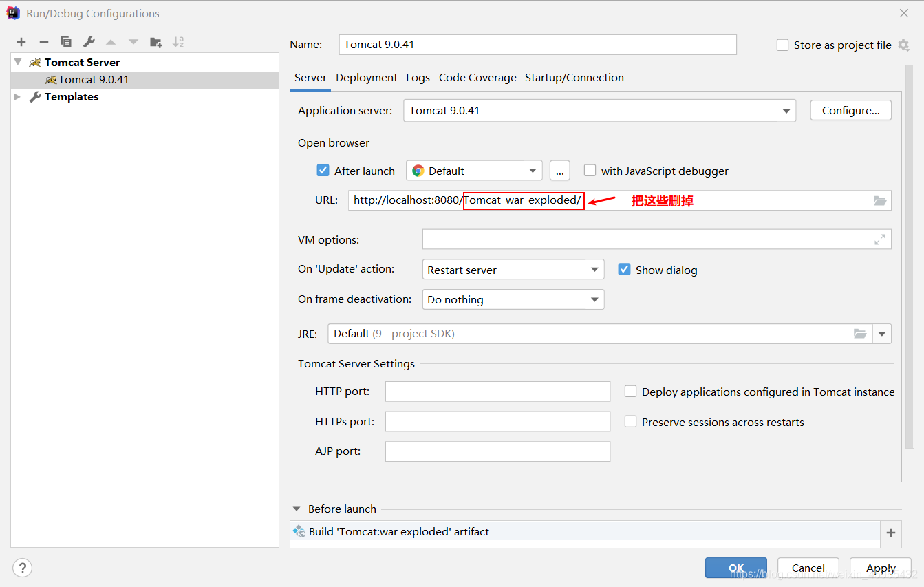Viewport: 924px width, 587px height.
Task: Check Deploy applications configured in Tomcat instance
Action: [630, 392]
